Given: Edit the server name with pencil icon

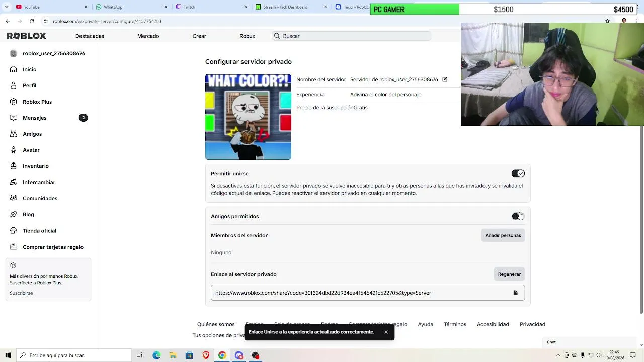Looking at the screenshot, I should tap(445, 79).
